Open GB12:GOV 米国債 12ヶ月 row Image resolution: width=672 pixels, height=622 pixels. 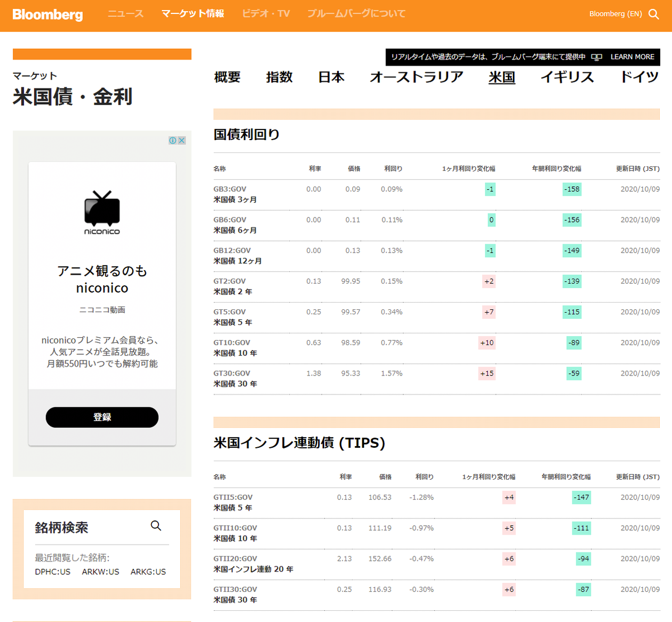[437, 256]
